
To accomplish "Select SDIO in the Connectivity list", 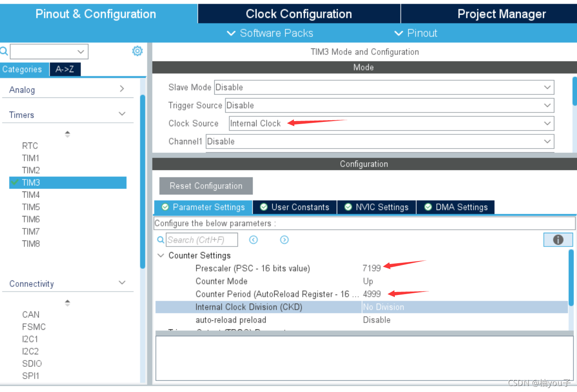I will coord(32,364).
